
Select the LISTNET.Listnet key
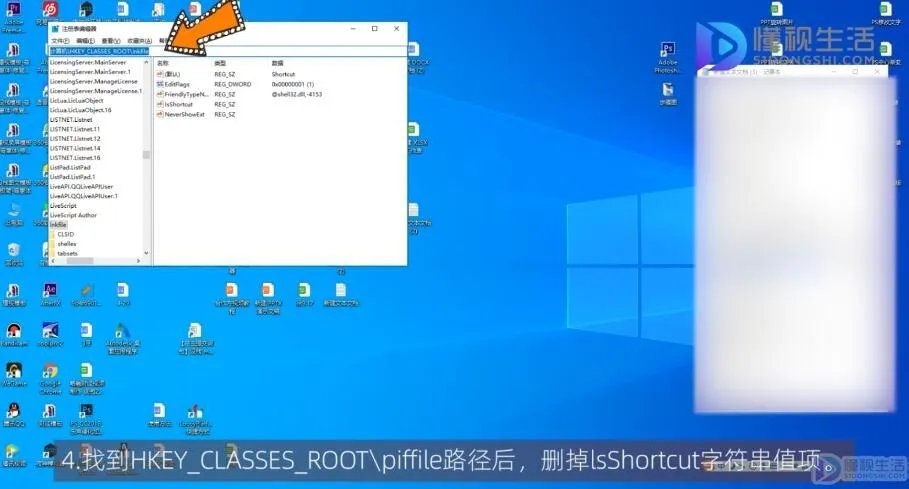coord(71,119)
